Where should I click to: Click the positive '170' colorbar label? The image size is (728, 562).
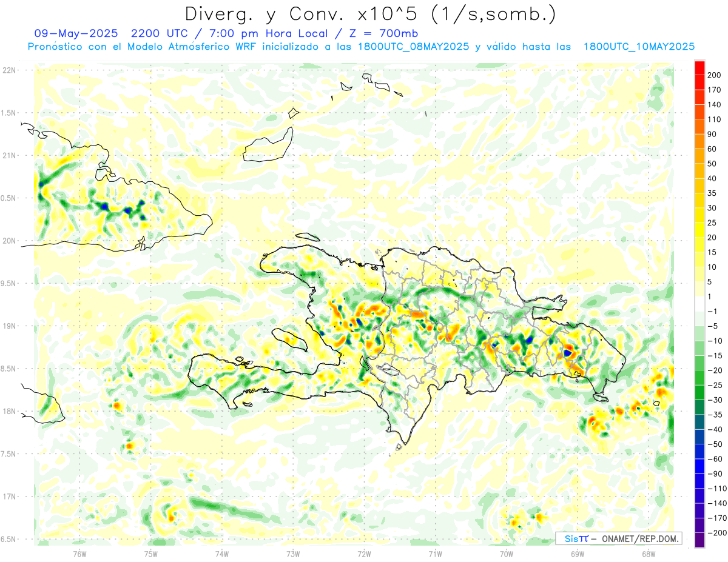[714, 90]
